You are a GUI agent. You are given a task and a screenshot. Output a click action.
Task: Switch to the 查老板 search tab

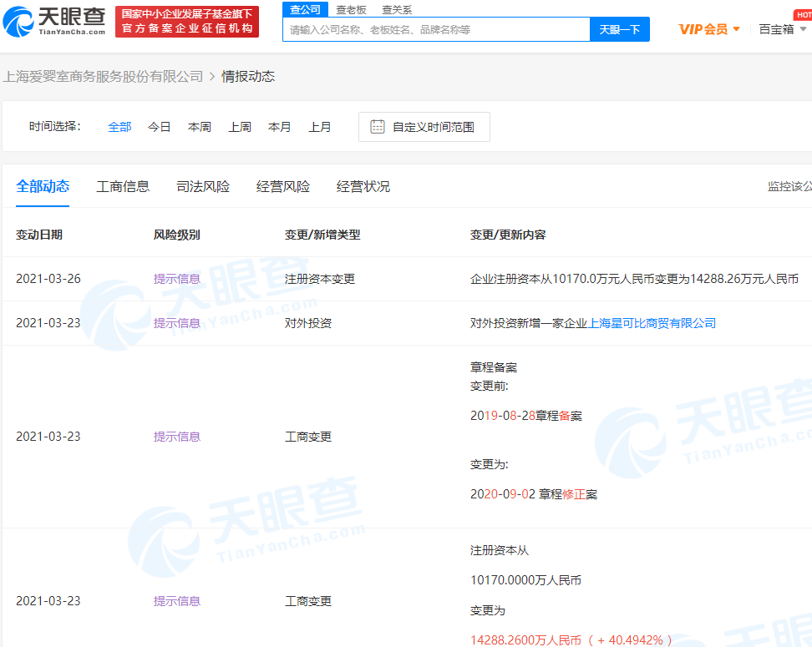(x=351, y=9)
